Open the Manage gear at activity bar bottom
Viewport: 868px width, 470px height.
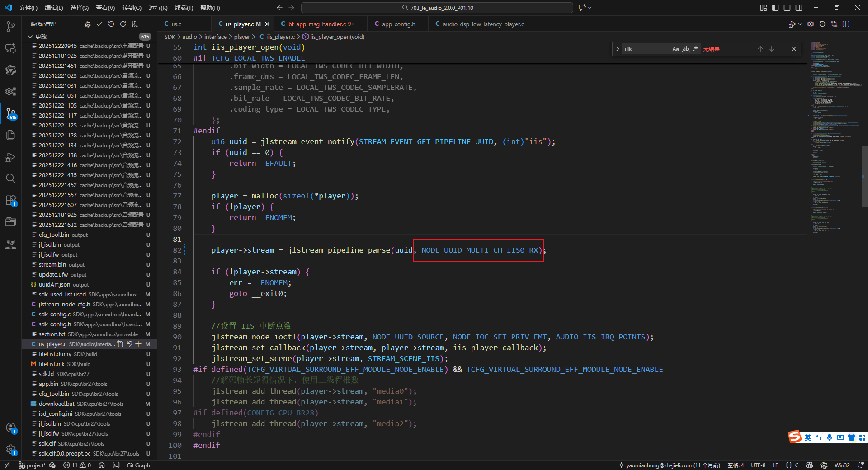click(11, 450)
